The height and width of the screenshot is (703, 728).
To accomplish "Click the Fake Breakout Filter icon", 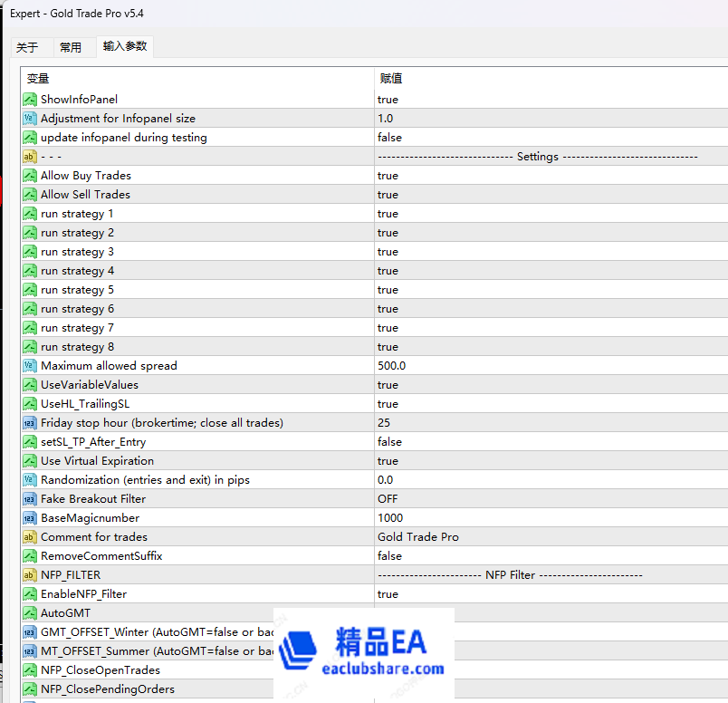I will tap(29, 499).
